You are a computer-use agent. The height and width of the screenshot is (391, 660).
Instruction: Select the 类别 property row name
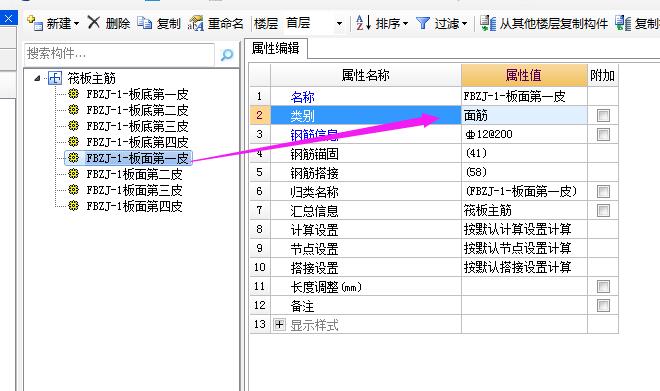[x=365, y=115]
